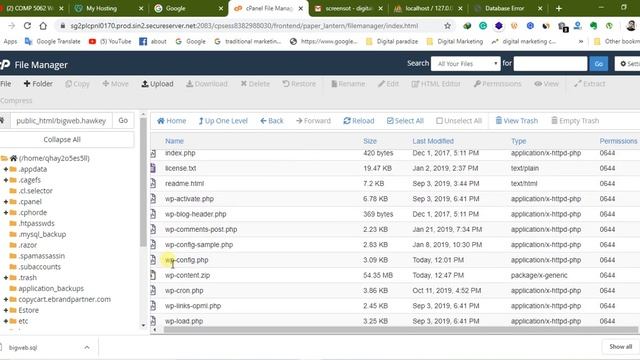This screenshot has height=360, width=640.
Task: Click the Compress toolbar button
Action: pos(16,100)
